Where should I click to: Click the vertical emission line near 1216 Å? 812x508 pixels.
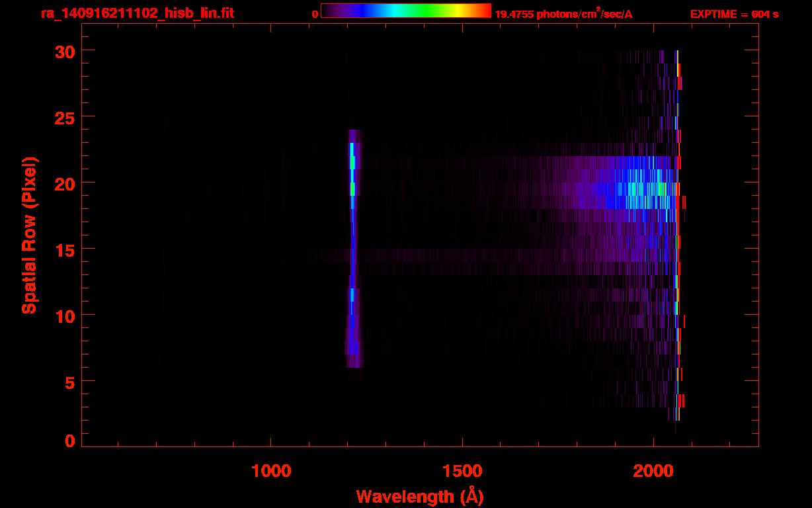click(x=353, y=248)
